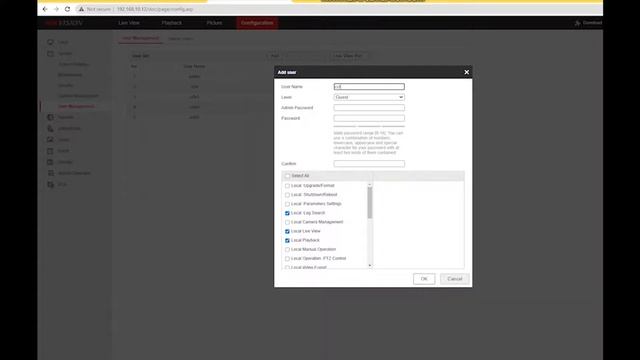
Task: Open the Video/Audio section icon in sidebar
Action: (50, 128)
